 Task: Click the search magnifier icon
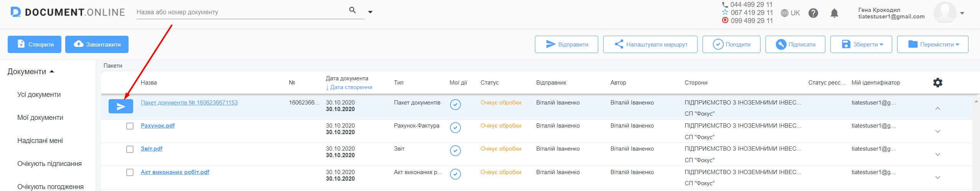[352, 10]
